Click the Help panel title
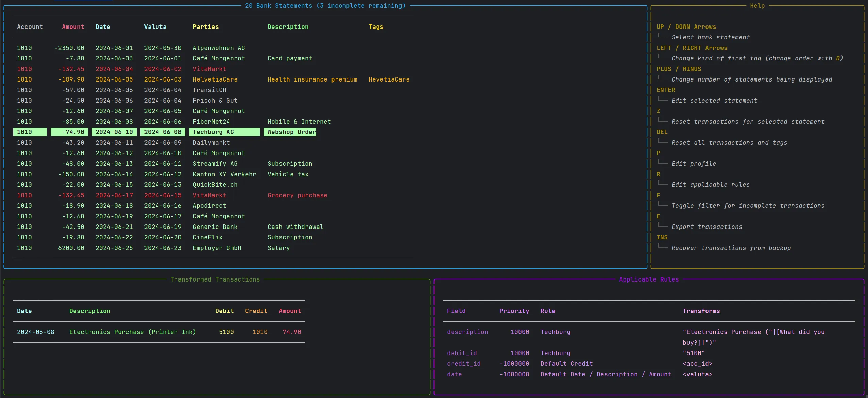Viewport: 868px width, 398px height. point(757,6)
